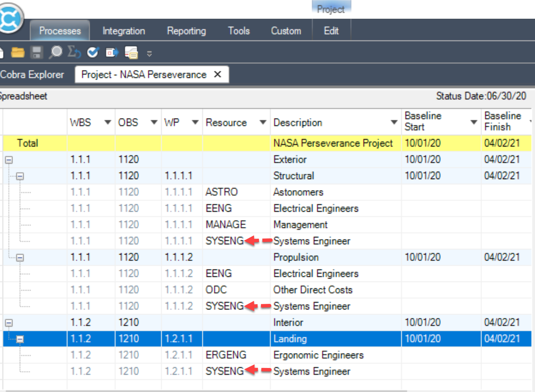Collapse the Landing work package row
This screenshot has width=535, height=392.
(x=20, y=339)
